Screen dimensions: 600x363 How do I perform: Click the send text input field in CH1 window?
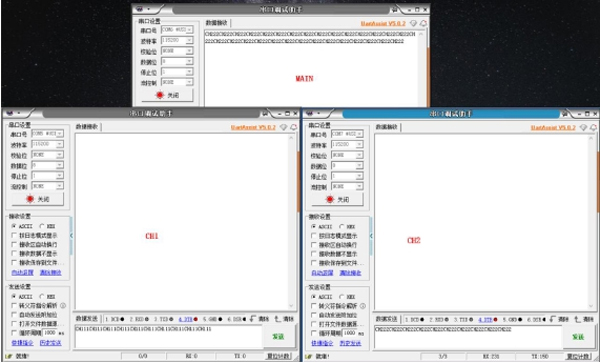(169, 337)
